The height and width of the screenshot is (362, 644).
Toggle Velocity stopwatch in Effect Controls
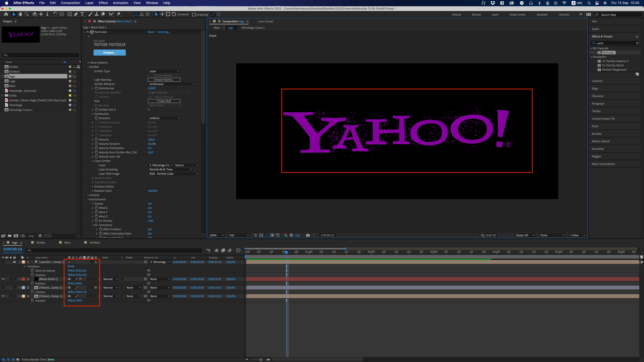pyautogui.click(x=96, y=140)
